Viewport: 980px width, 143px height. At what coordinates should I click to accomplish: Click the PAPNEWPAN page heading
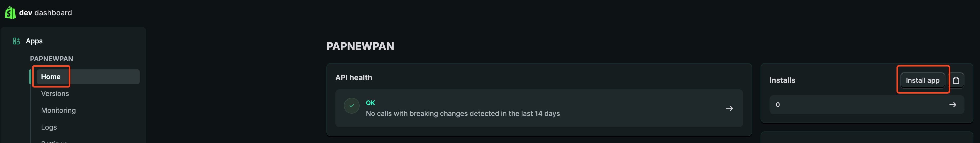[x=360, y=46]
